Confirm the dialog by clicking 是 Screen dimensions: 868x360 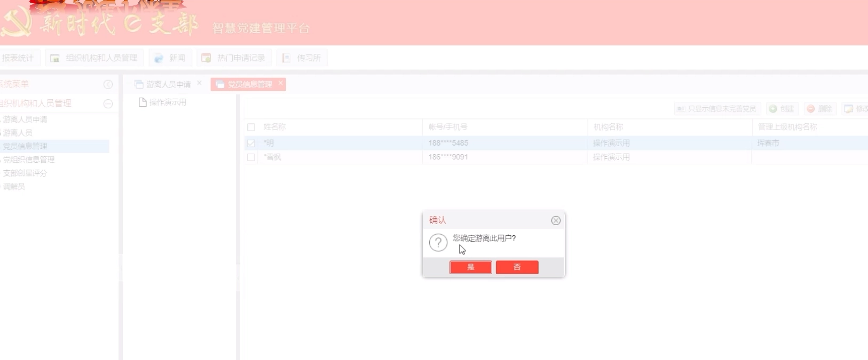pyautogui.click(x=470, y=267)
